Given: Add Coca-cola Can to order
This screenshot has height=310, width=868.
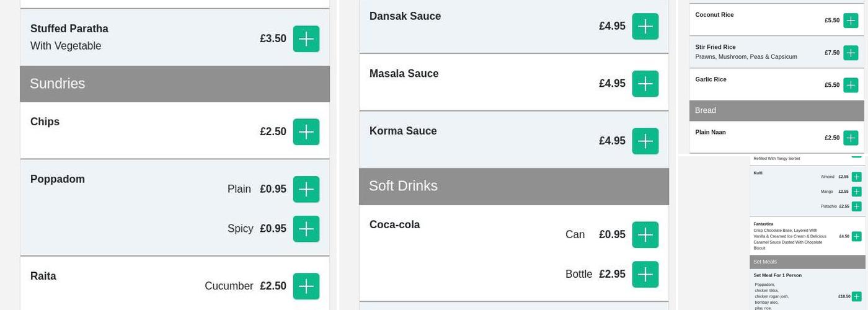Looking at the screenshot, I should 645,234.
